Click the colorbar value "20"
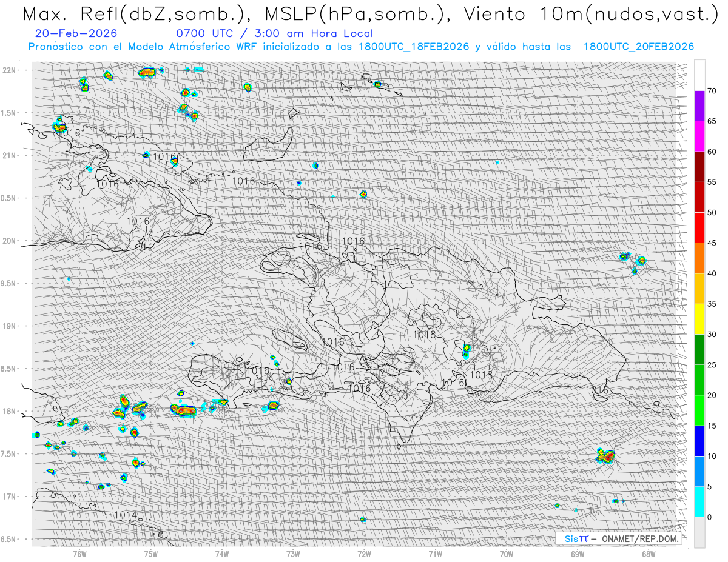The image size is (728, 562). (x=712, y=395)
